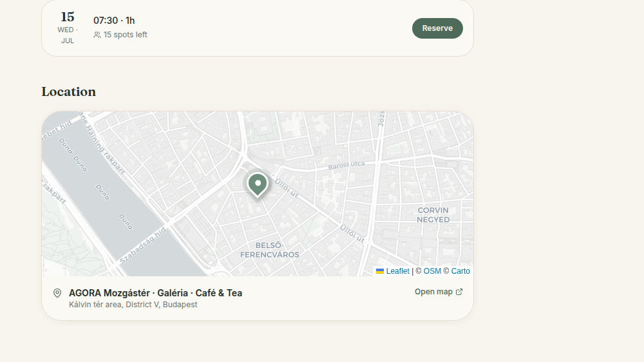The height and width of the screenshot is (362, 644).
Task: Click the 15 WED JUL date block
Action: point(68,28)
